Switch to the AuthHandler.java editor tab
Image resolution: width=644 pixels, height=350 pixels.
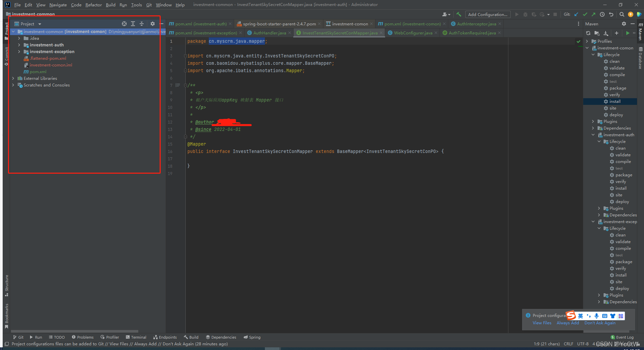coord(269,33)
